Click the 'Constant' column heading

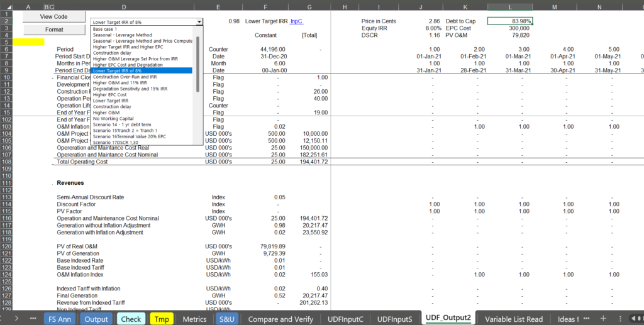266,35
